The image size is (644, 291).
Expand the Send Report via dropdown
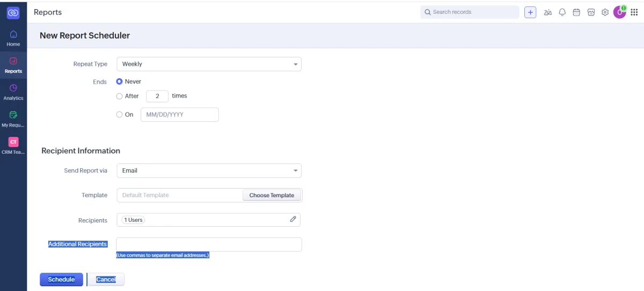click(x=209, y=170)
